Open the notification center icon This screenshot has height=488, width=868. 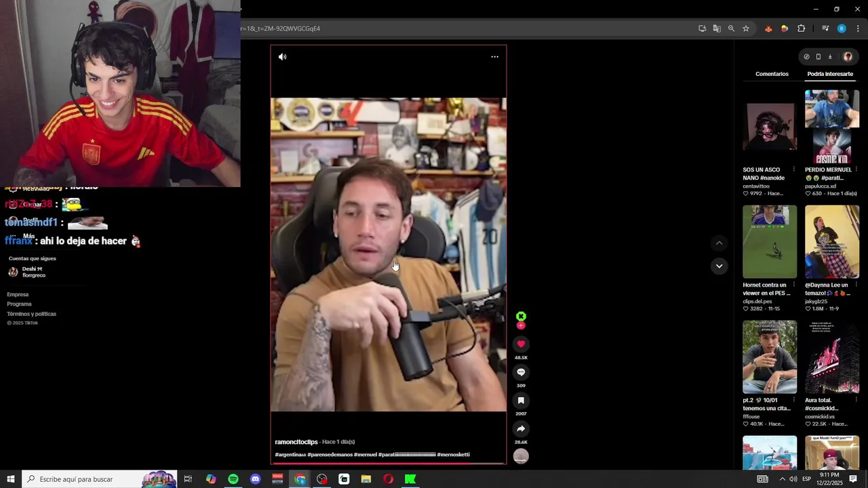(853, 479)
